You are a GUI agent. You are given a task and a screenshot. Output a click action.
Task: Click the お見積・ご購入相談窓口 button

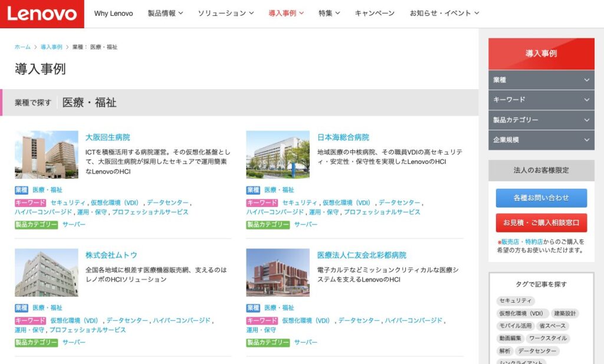(541, 223)
